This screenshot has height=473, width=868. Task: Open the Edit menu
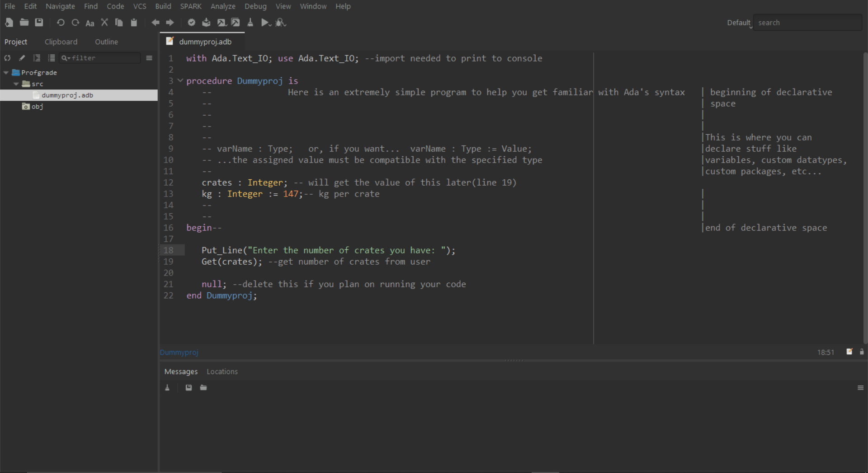[30, 6]
